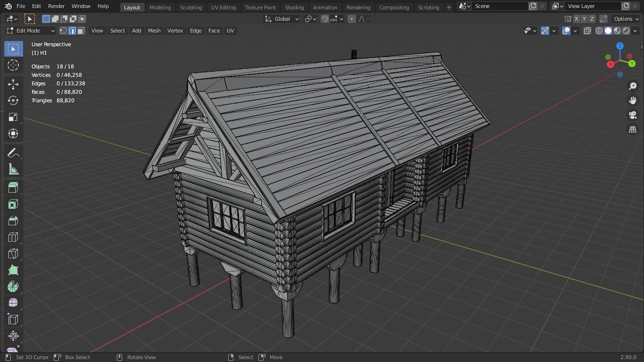Choose the Rotate tool
644x362 pixels.
(x=13, y=100)
